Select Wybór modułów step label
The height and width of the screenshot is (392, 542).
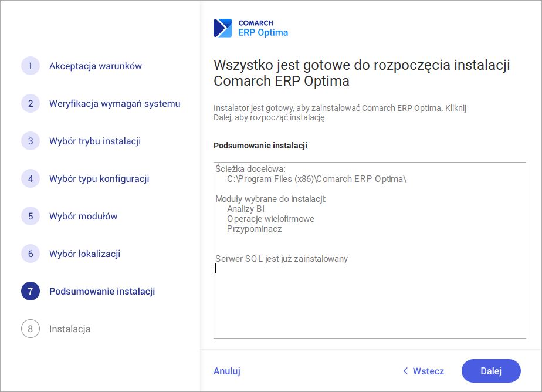pos(83,216)
